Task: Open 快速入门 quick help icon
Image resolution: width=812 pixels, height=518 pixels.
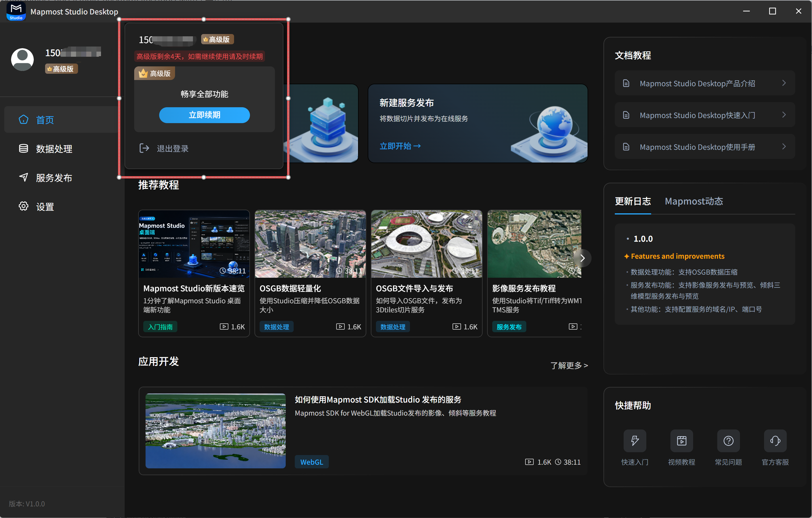Action: point(635,441)
